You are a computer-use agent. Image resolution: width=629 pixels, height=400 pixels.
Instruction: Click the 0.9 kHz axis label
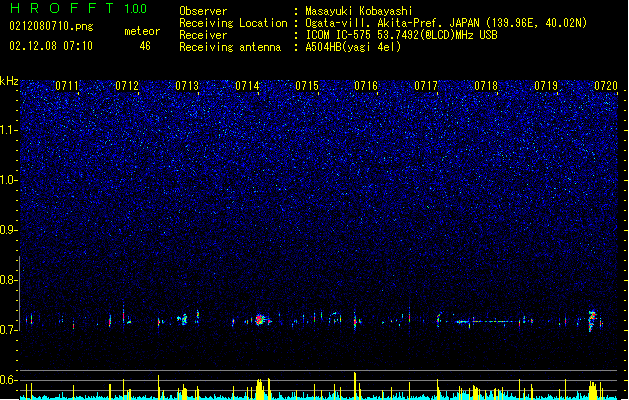(x=8, y=230)
